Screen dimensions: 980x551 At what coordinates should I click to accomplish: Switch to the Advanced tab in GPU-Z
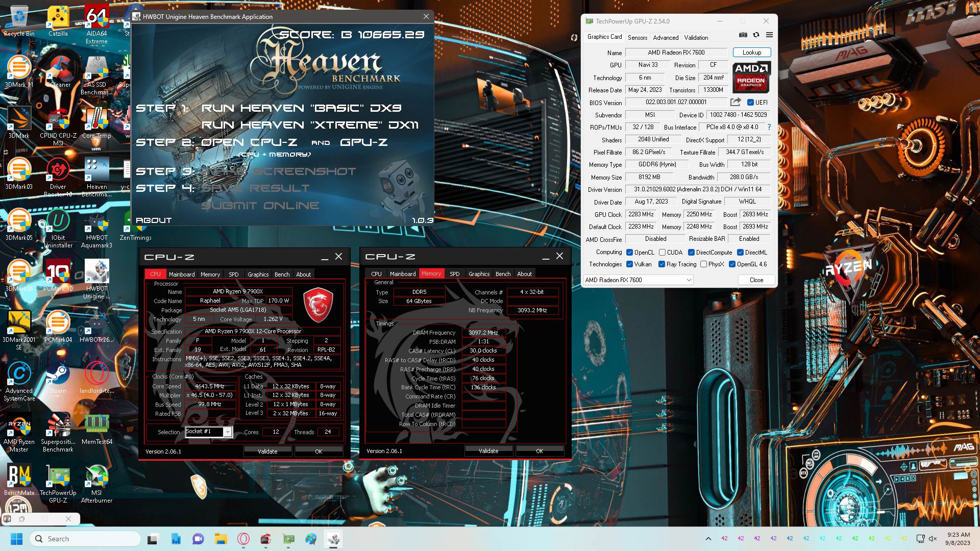coord(666,37)
